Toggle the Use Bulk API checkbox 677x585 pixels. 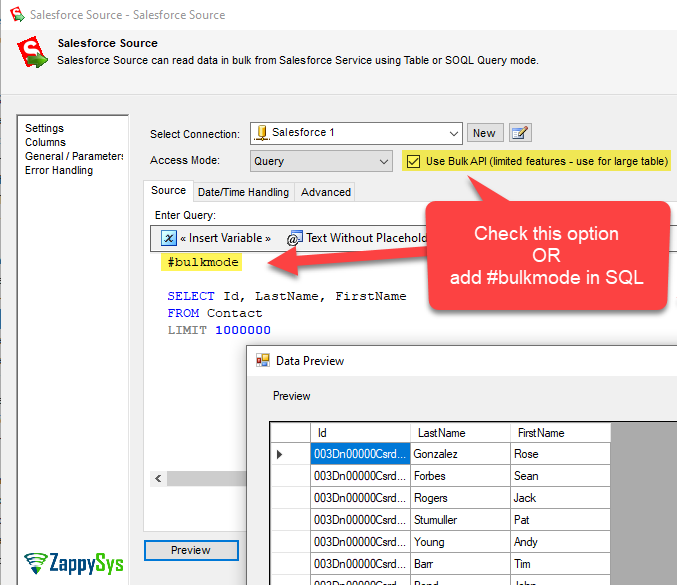click(414, 161)
